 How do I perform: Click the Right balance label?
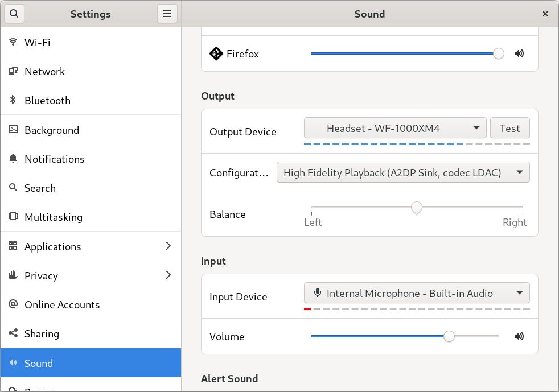click(x=515, y=222)
